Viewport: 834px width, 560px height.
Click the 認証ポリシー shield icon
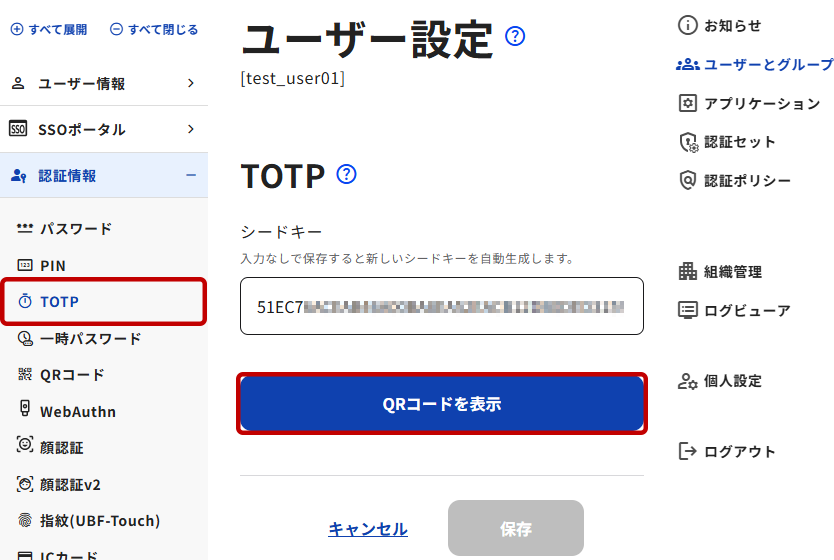pyautogui.click(x=687, y=180)
